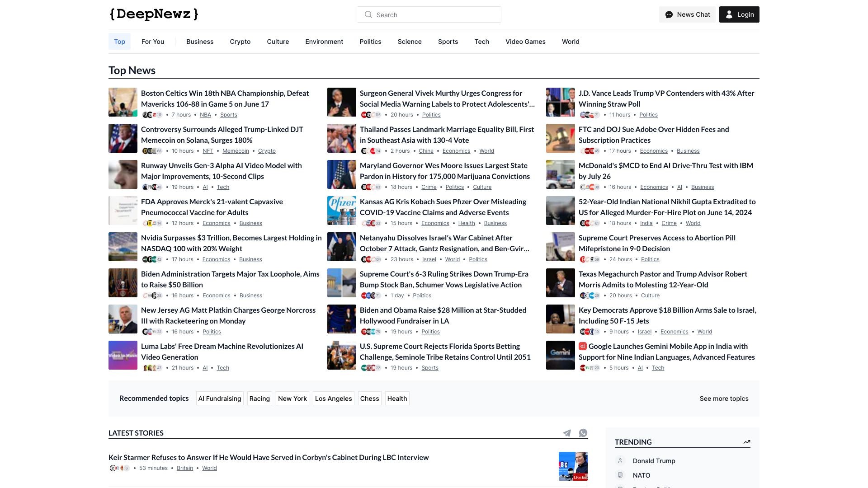
Task: Click the Donald Trump trending topic
Action: [653, 460]
